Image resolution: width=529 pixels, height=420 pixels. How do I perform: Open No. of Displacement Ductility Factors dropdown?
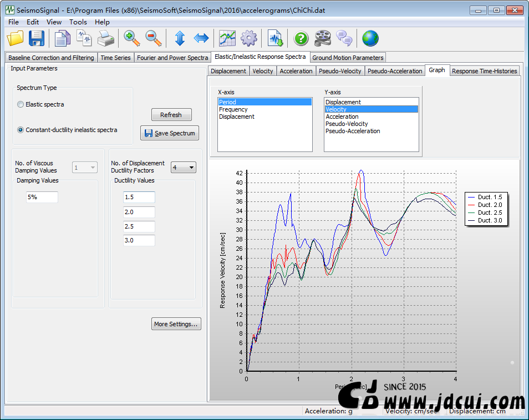pyautogui.click(x=184, y=168)
